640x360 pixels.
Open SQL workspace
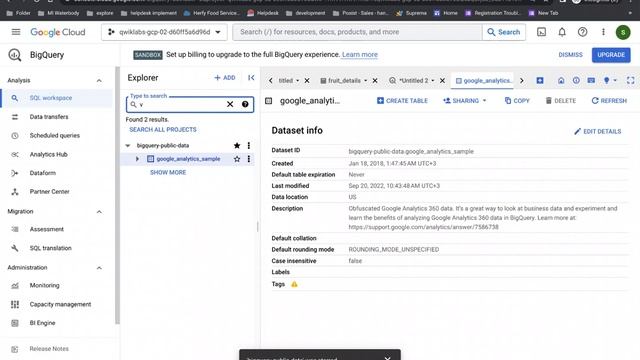[x=51, y=98]
